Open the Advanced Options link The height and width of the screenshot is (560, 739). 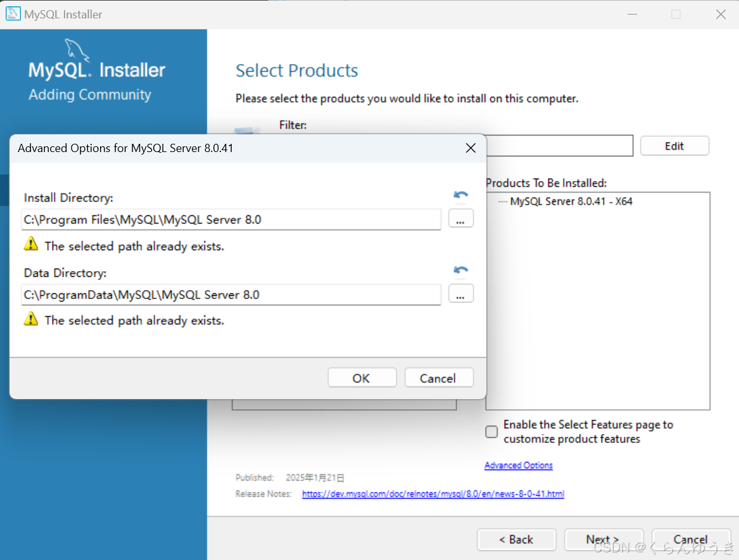pos(519,465)
